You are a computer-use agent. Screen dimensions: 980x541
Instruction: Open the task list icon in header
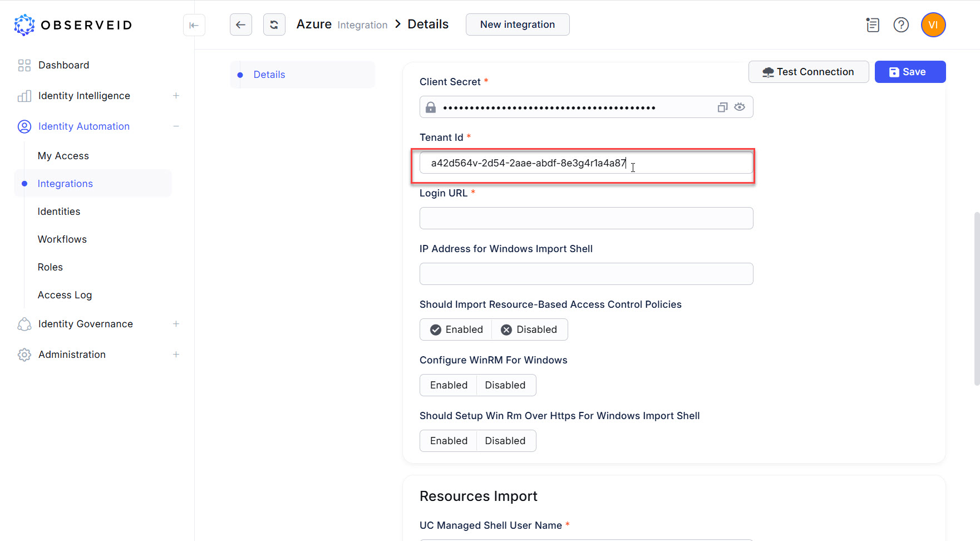point(873,25)
